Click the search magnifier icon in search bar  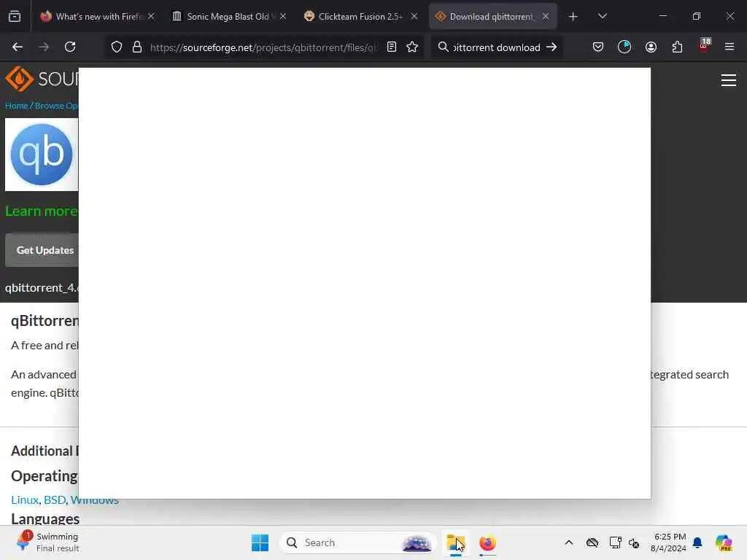pos(443,47)
